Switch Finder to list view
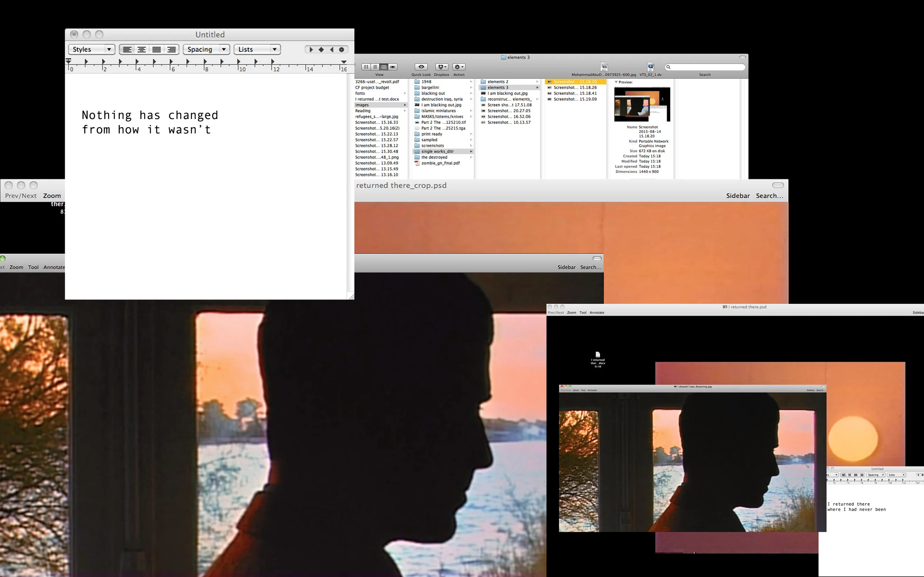This screenshot has width=924, height=577. (x=375, y=67)
